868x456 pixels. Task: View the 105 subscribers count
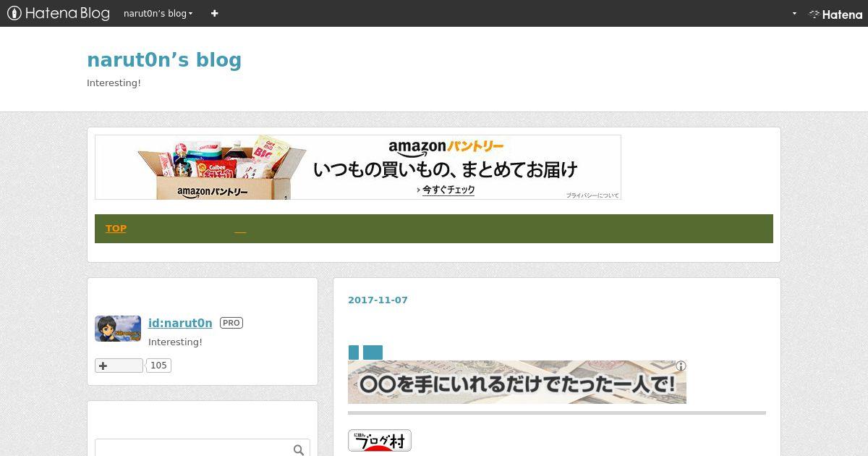(158, 366)
